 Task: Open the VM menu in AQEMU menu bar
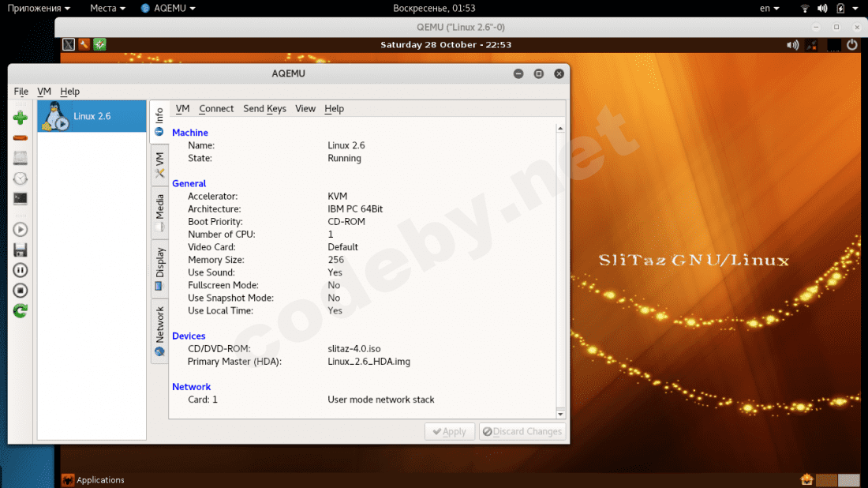pyautogui.click(x=44, y=92)
